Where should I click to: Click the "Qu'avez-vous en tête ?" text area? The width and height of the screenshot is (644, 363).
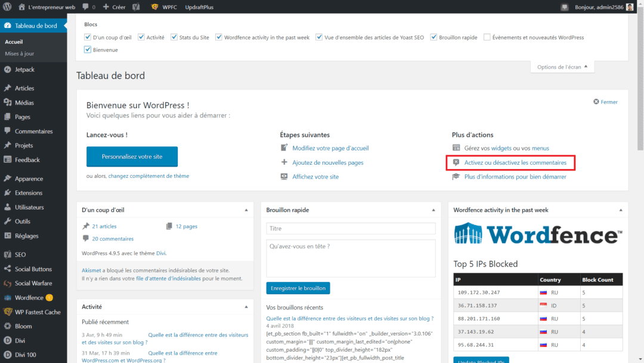351,258
